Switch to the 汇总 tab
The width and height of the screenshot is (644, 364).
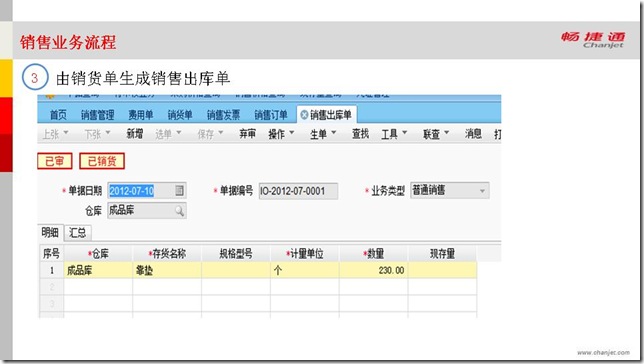[77, 233]
